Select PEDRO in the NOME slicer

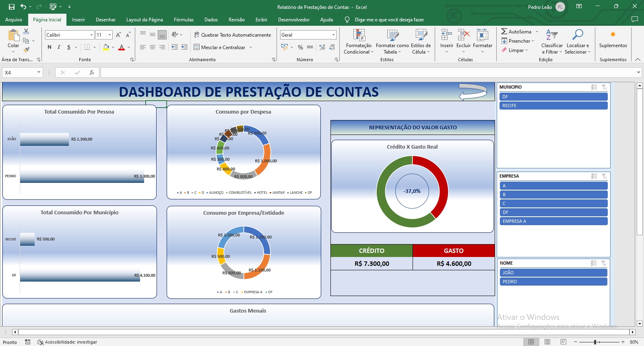point(553,282)
